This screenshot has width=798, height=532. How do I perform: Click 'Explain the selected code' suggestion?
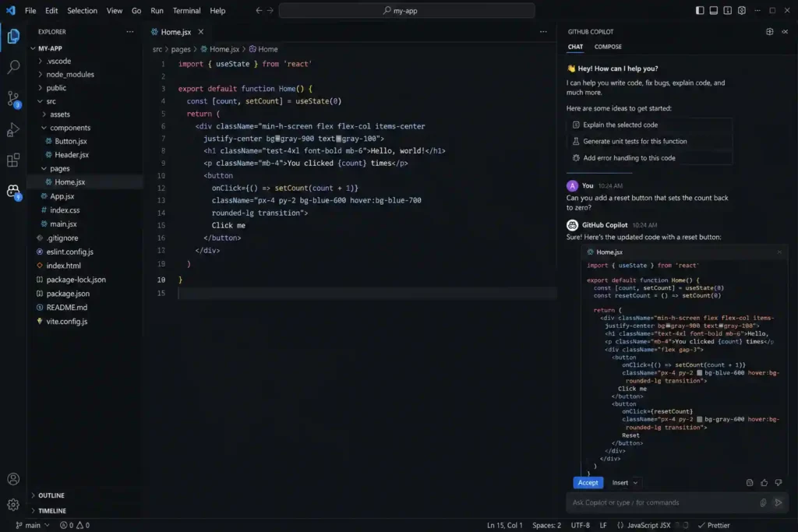(x=649, y=125)
